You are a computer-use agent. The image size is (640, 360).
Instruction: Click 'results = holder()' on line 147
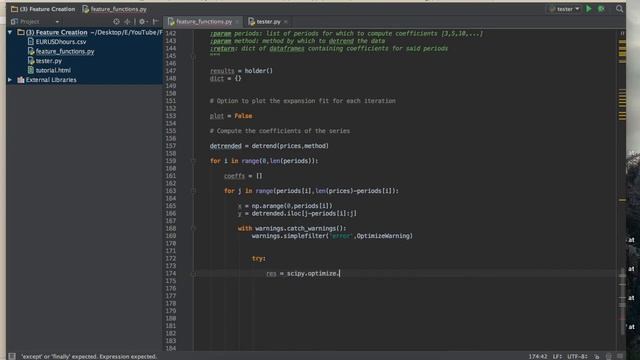click(241, 71)
